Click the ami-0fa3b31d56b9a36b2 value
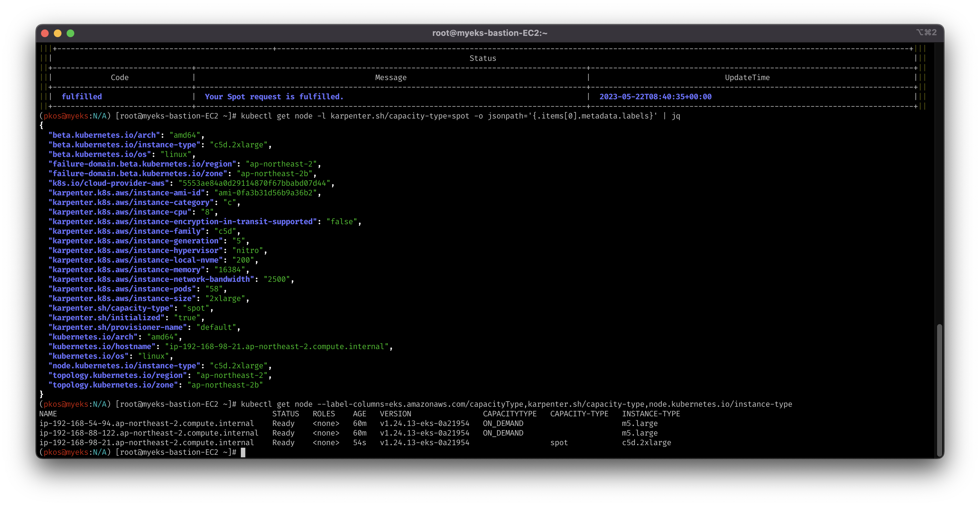The width and height of the screenshot is (980, 506). [265, 192]
